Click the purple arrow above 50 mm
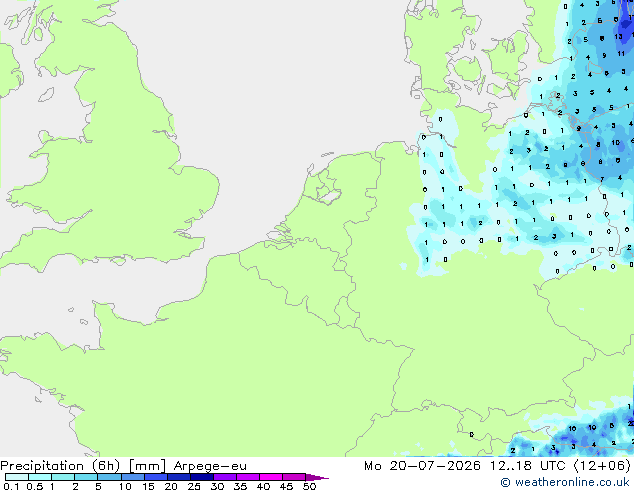 coord(317,477)
